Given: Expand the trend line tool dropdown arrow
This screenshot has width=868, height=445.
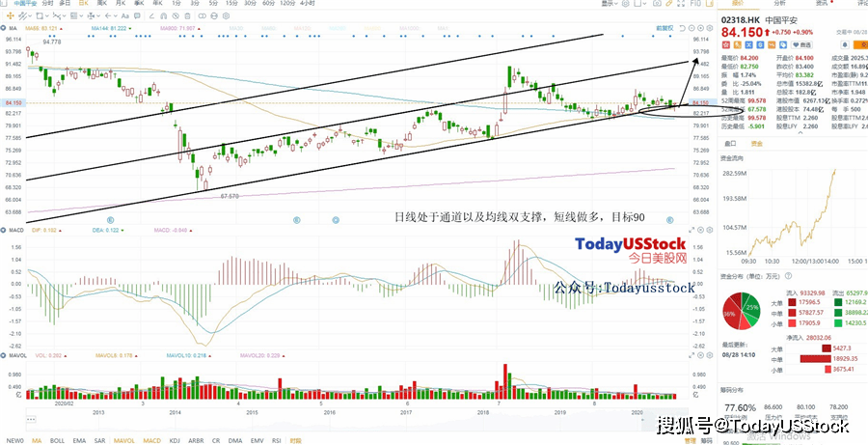Looking at the screenshot, I should coord(30,16).
